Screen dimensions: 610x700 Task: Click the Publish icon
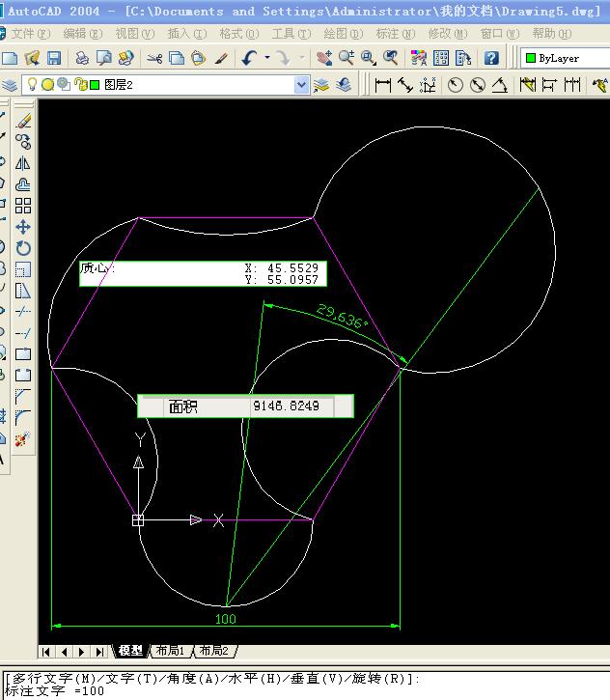point(125,58)
